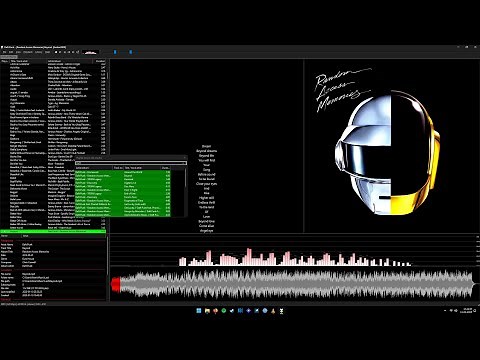
Task: Click the Random Access Memories album cover
Action: (392, 146)
